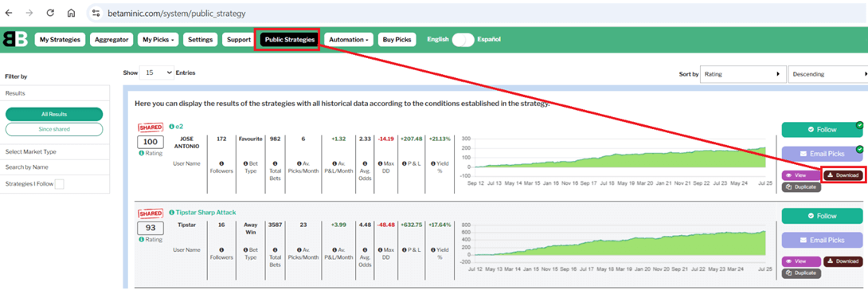Open the Aggregator tab
This screenshot has height=294, width=868.
111,40
